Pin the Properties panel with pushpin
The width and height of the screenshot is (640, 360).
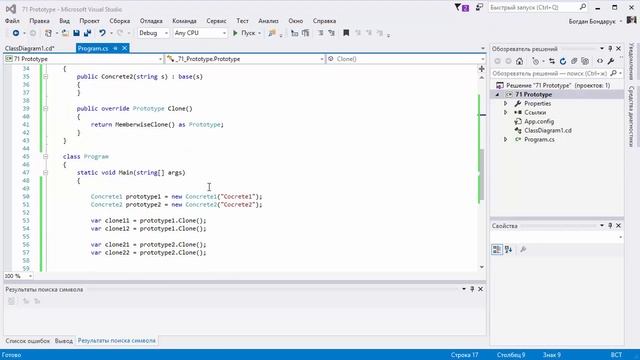tap(610, 225)
